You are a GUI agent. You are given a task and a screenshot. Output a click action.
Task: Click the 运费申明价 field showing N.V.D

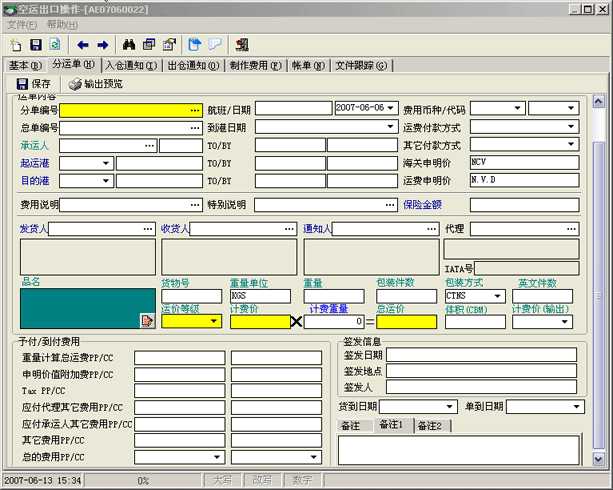[x=525, y=180]
